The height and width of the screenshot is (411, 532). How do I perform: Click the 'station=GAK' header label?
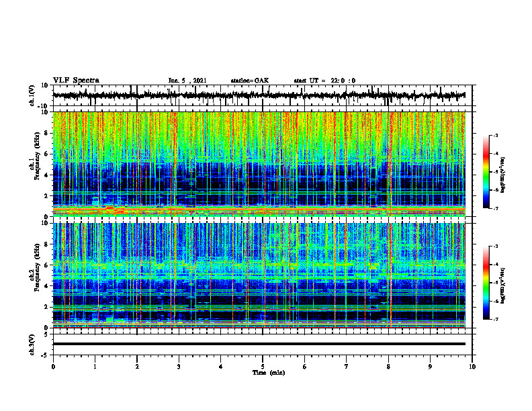pyautogui.click(x=250, y=81)
